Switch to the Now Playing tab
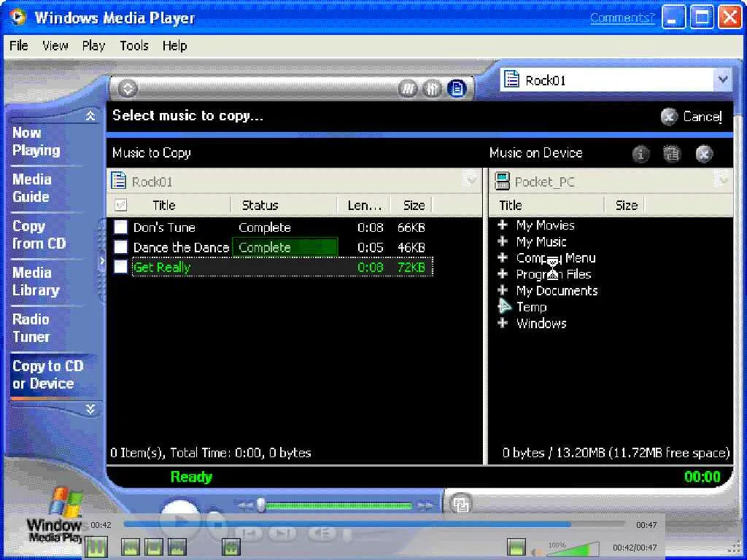The height and width of the screenshot is (560, 747). 36,141
